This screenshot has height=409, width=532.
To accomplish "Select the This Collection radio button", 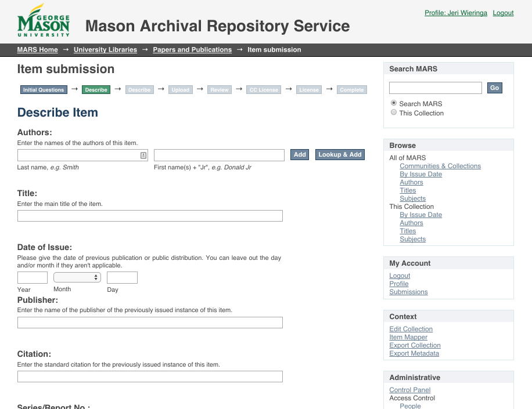I will 394,112.
